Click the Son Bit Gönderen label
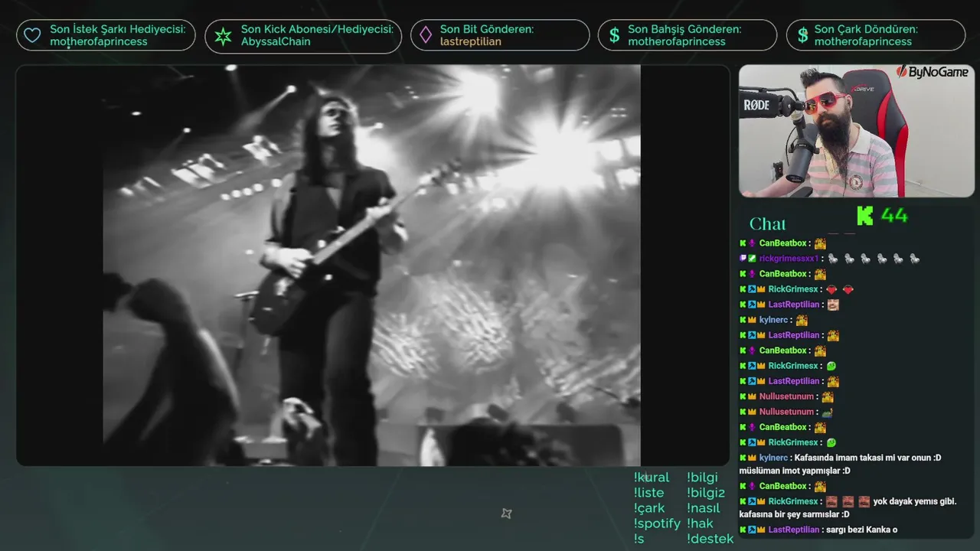The width and height of the screenshot is (980, 551). 487,29
